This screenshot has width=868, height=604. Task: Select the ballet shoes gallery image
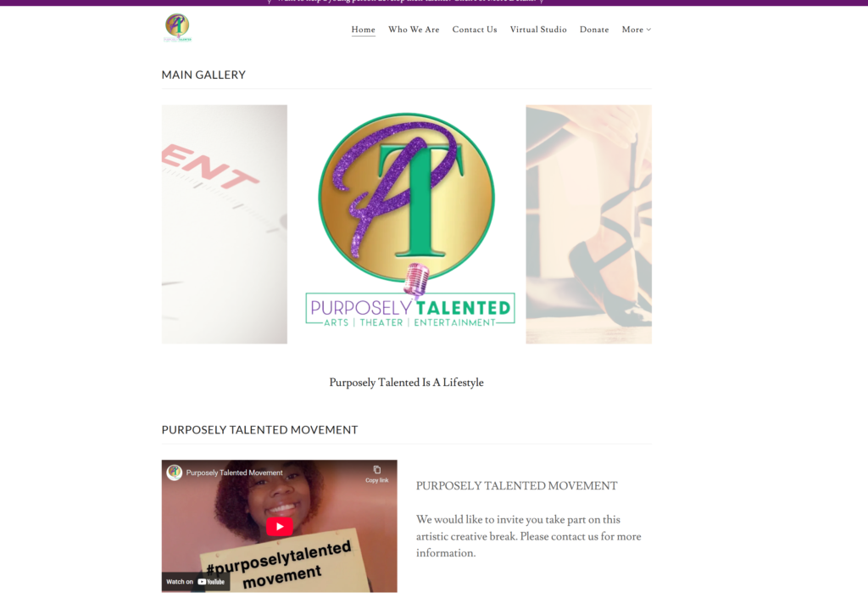tap(588, 225)
